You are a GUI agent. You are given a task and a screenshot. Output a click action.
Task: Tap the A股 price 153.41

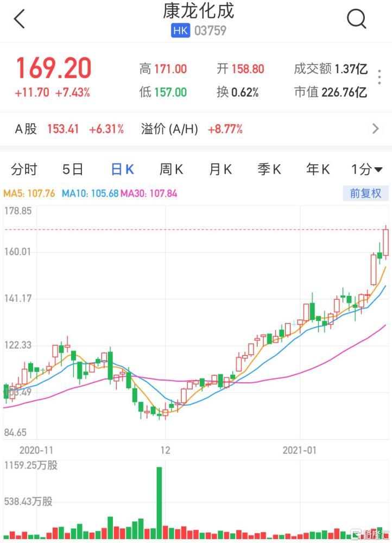63,129
